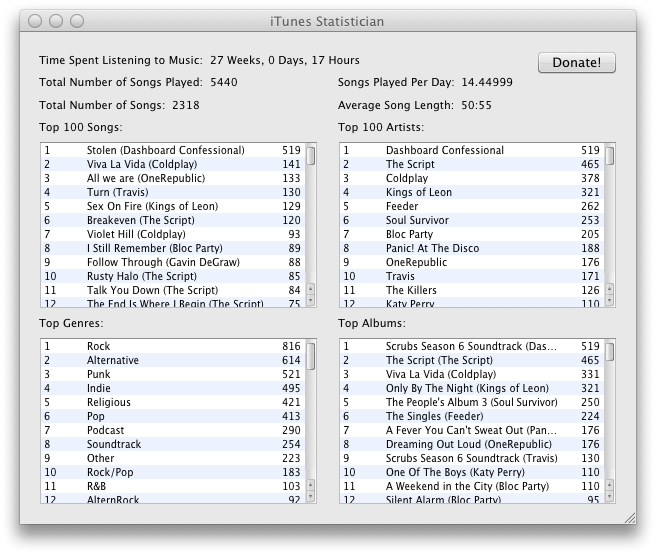Select song row Violet Hill (Coldplay)
This screenshot has width=656, height=554.
point(173,234)
